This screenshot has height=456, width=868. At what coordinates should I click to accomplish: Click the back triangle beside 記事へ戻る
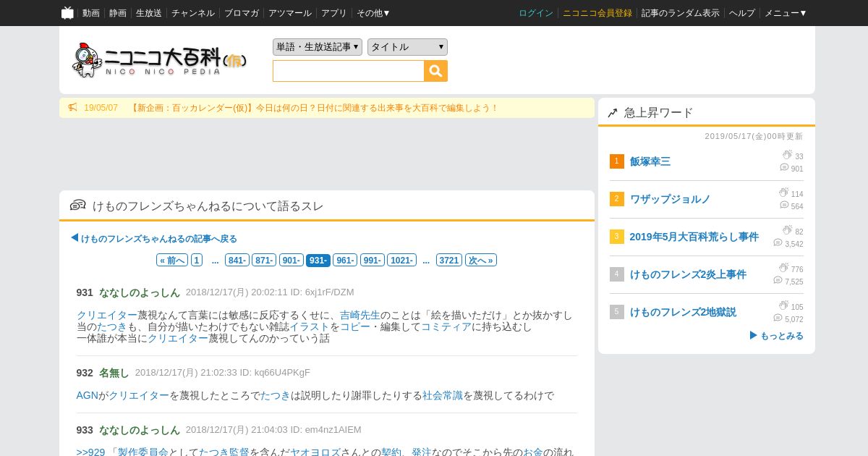point(75,237)
